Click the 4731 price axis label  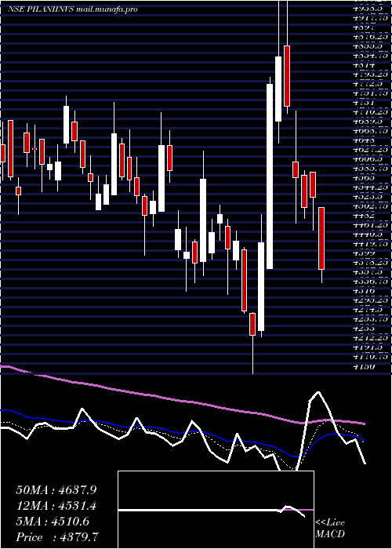[364, 102]
